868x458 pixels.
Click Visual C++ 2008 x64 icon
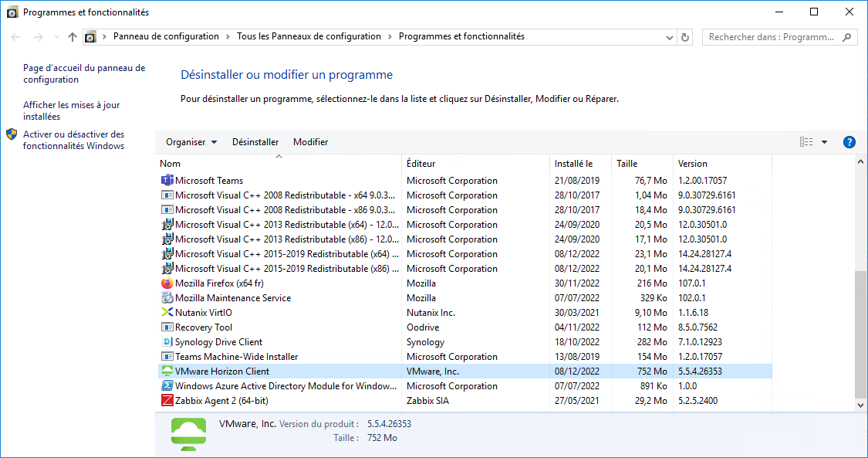coord(167,195)
